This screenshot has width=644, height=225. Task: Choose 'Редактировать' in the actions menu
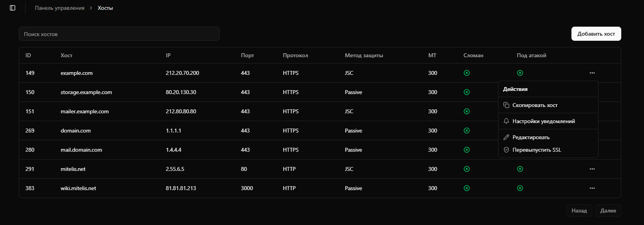(x=531, y=137)
